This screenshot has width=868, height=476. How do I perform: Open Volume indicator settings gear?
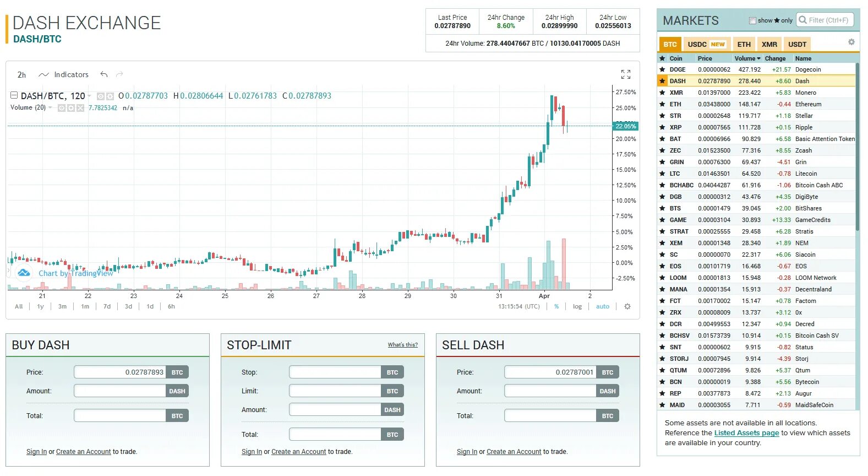pyautogui.click(x=71, y=108)
